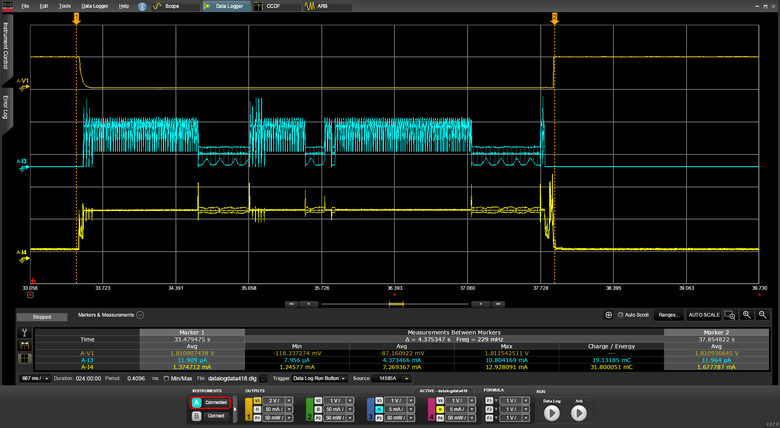Expand the instruments panel arrow

pyautogui.click(x=235, y=409)
